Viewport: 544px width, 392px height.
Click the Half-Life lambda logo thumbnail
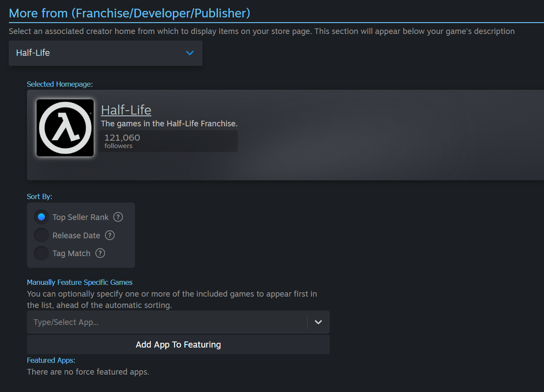(x=65, y=128)
